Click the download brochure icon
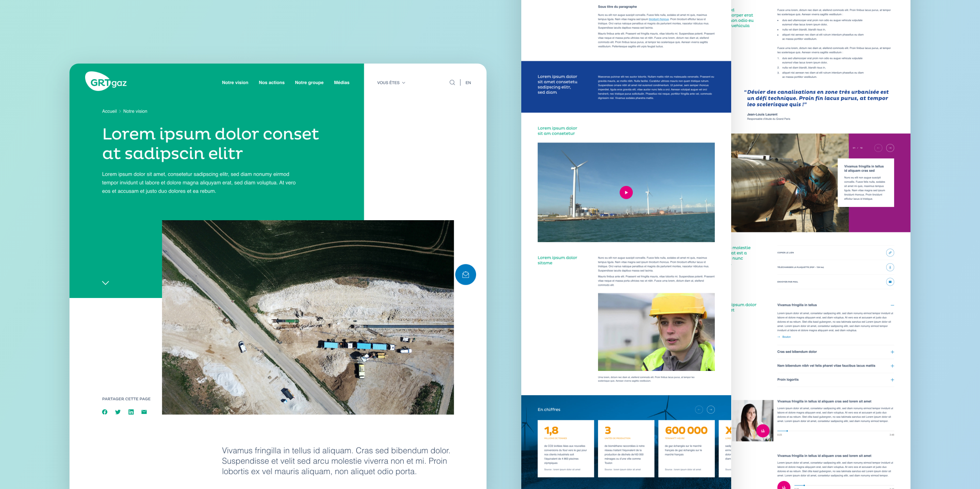 pos(890,267)
